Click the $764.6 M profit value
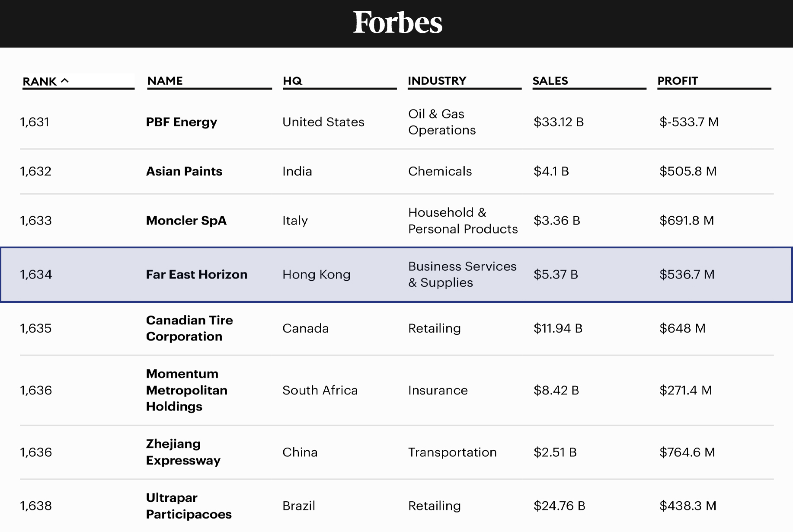 click(687, 452)
